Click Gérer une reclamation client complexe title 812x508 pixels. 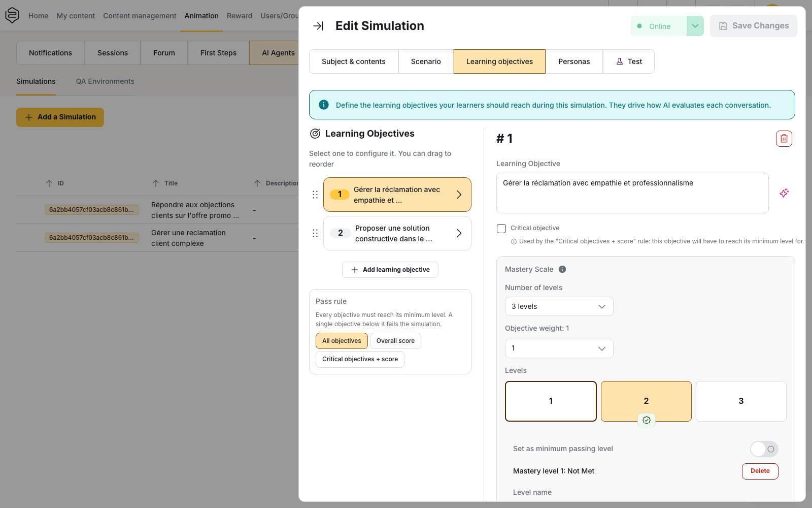pyautogui.click(x=188, y=238)
